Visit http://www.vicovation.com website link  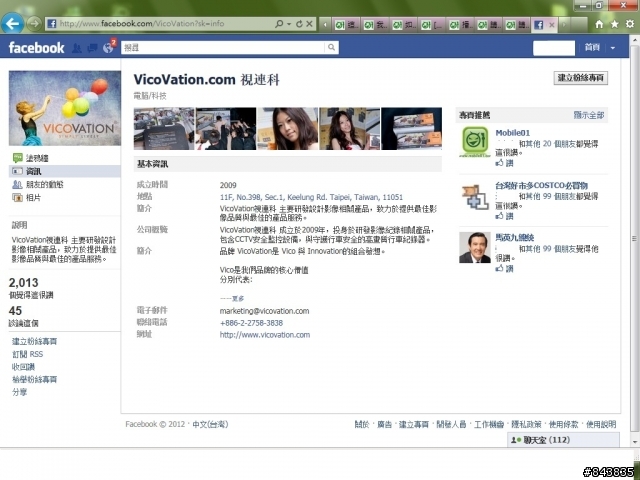click(x=264, y=335)
